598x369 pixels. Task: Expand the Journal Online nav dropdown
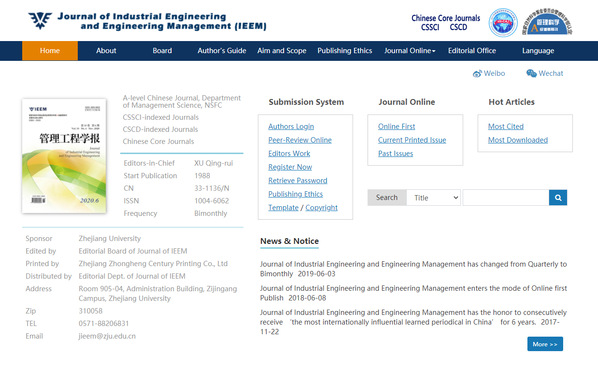click(x=410, y=51)
